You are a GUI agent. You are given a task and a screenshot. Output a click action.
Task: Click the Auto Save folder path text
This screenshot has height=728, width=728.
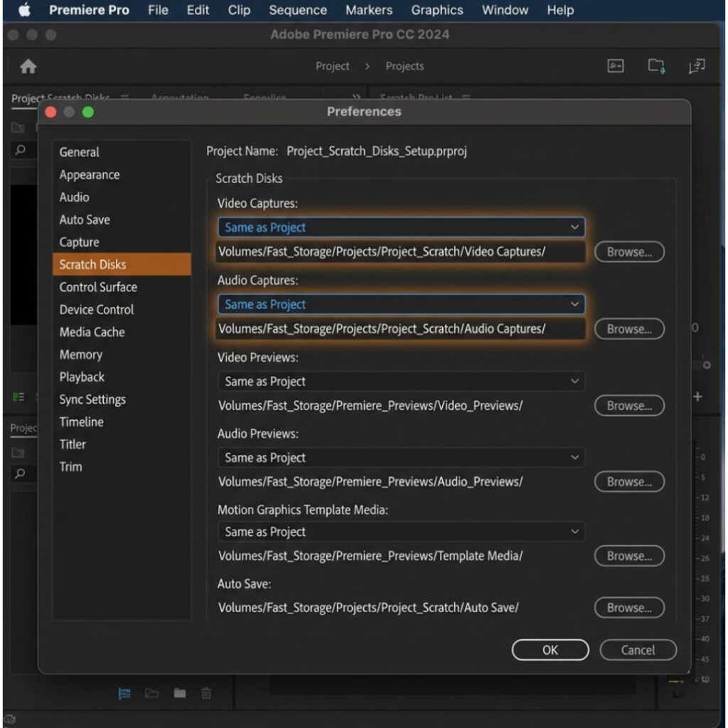click(x=368, y=607)
